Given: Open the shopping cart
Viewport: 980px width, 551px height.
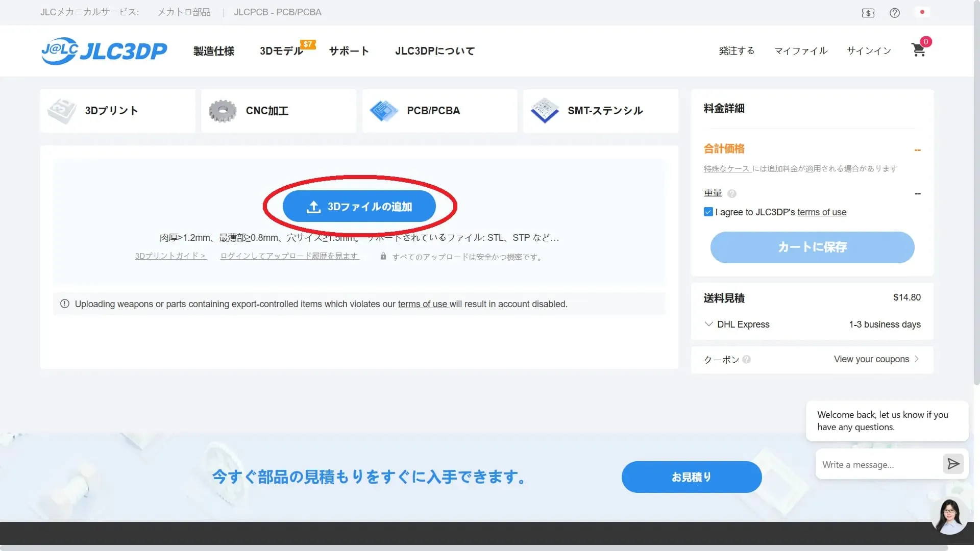Looking at the screenshot, I should 918,50.
